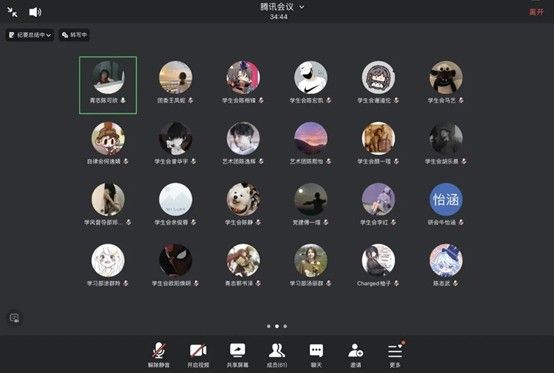The height and width of the screenshot is (373, 554).
Task: Open the members list (61)
Action: point(277,354)
